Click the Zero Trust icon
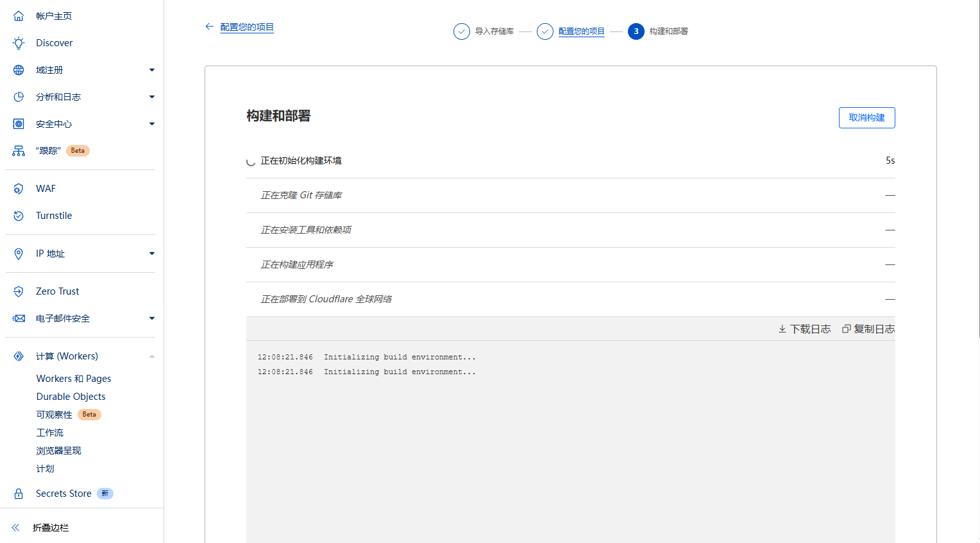This screenshot has width=980, height=543. click(19, 291)
